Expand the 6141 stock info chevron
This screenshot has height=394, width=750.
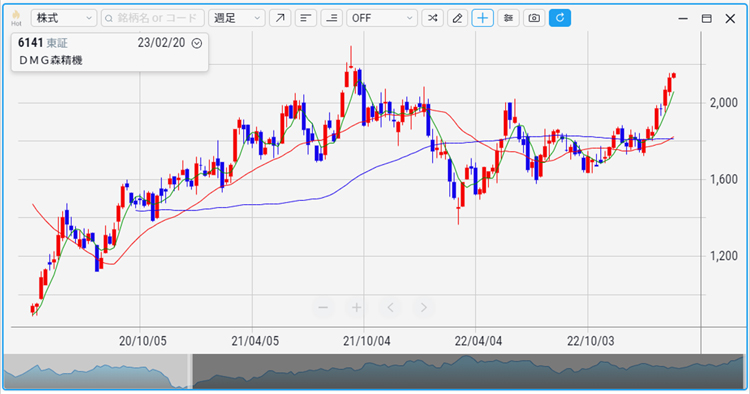(197, 43)
